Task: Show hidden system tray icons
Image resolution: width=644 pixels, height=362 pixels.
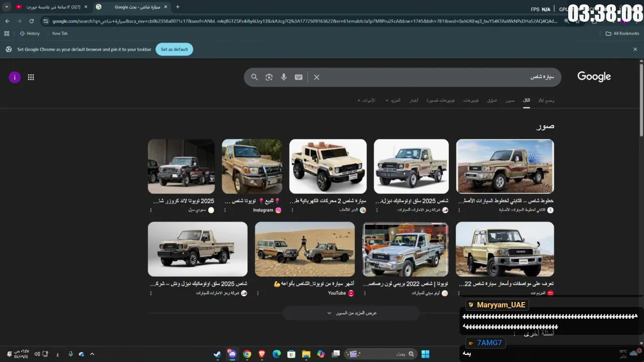Action: pyautogui.click(x=92, y=354)
